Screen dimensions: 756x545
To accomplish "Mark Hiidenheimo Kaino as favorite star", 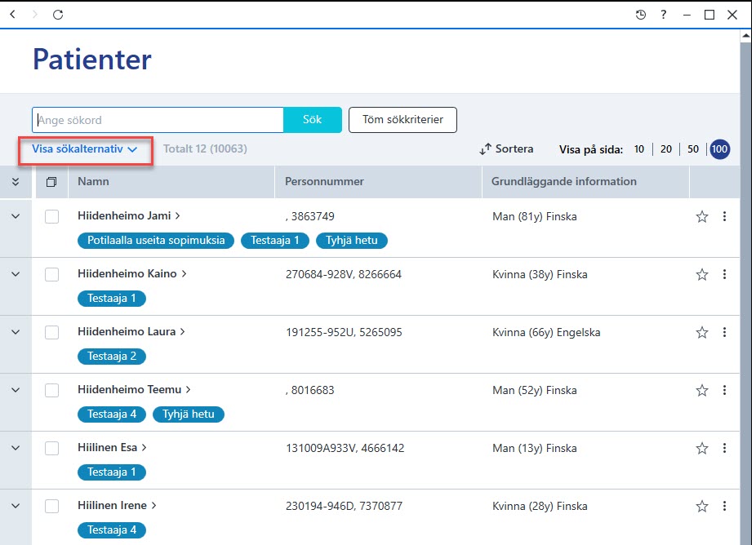I will (x=702, y=274).
